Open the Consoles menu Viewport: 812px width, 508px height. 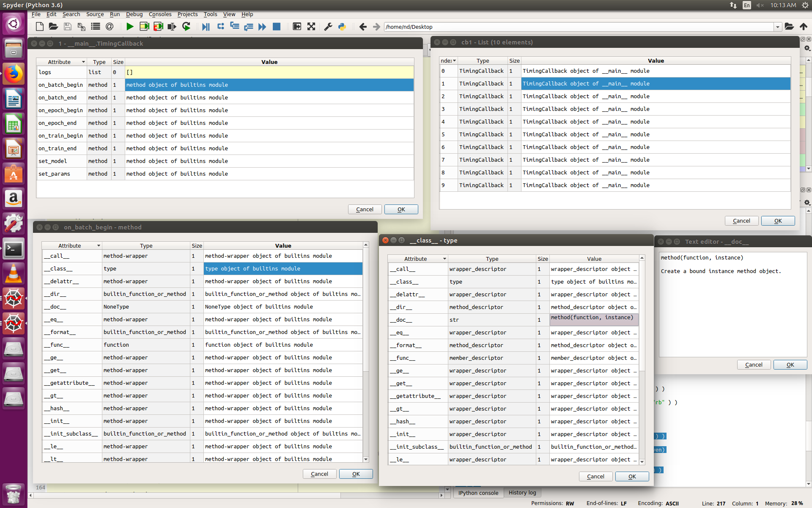click(160, 14)
